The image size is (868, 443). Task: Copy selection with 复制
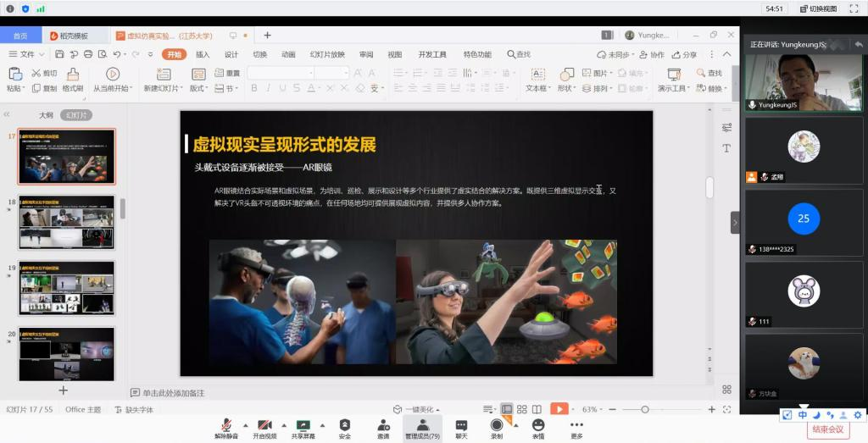[x=44, y=88]
